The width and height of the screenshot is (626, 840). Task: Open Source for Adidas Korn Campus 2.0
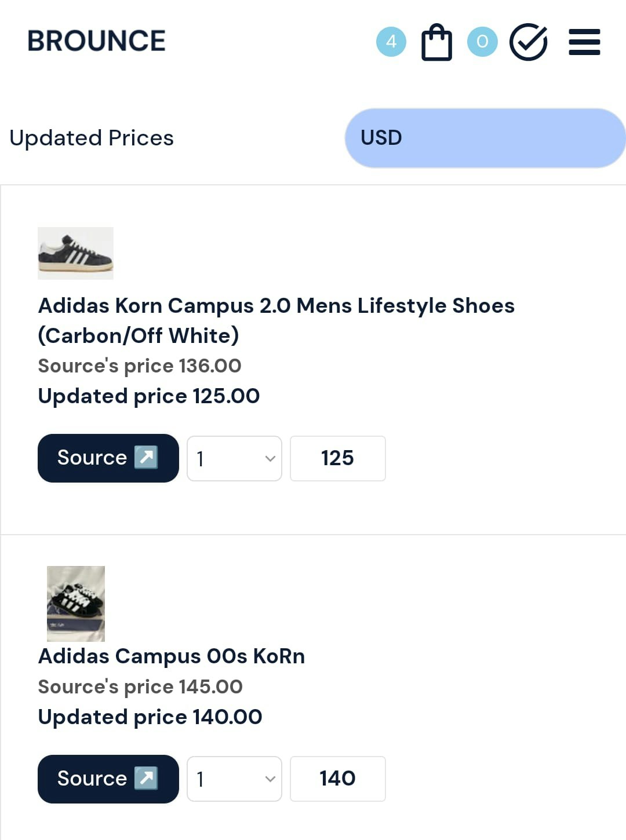pos(108,458)
